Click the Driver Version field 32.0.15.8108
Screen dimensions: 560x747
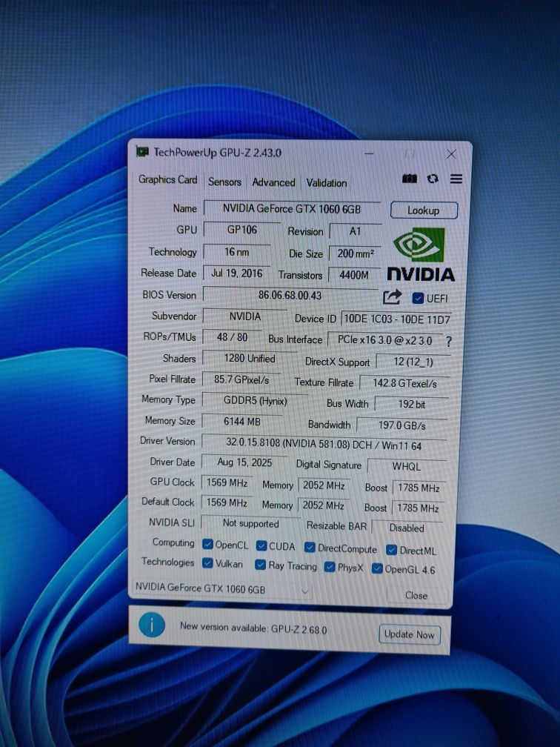[x=324, y=444]
